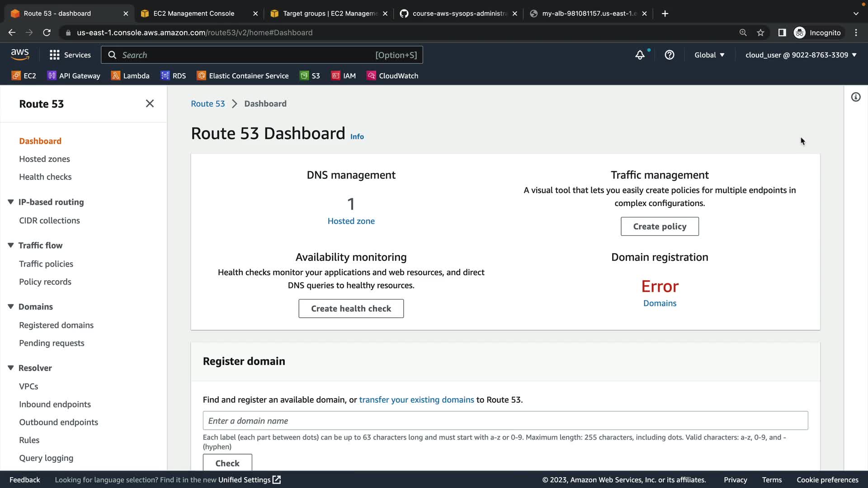This screenshot has width=868, height=488.
Task: Collapse the IP-based routing section
Action: [x=11, y=202]
